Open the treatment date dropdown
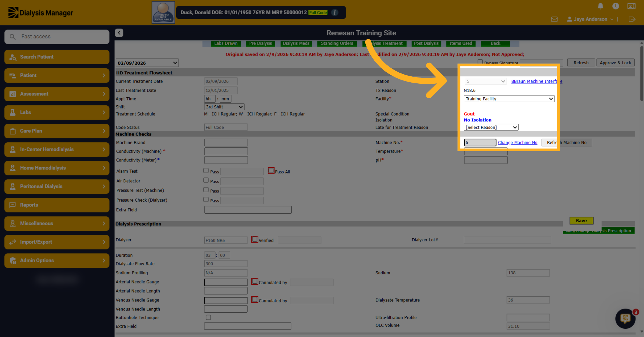The width and height of the screenshot is (644, 337). click(147, 63)
